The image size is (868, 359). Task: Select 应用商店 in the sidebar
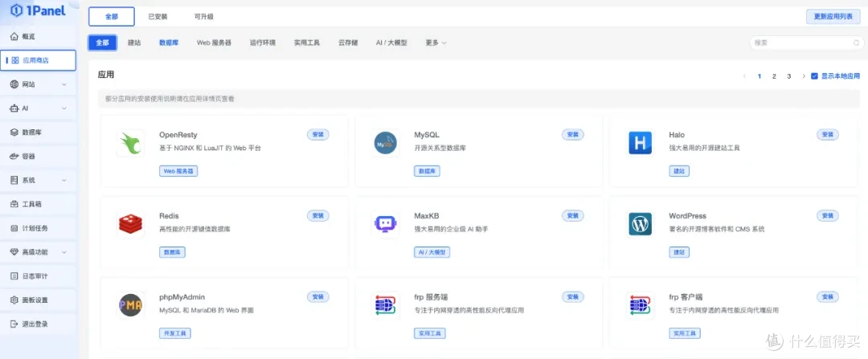[x=39, y=60]
